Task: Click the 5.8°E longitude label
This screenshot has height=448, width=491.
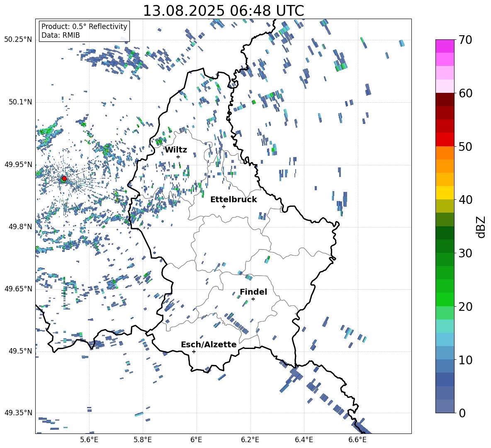Action: [143, 440]
